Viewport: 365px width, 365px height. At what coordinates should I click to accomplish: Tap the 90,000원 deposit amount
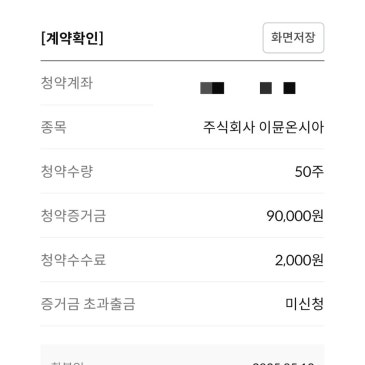[295, 216]
